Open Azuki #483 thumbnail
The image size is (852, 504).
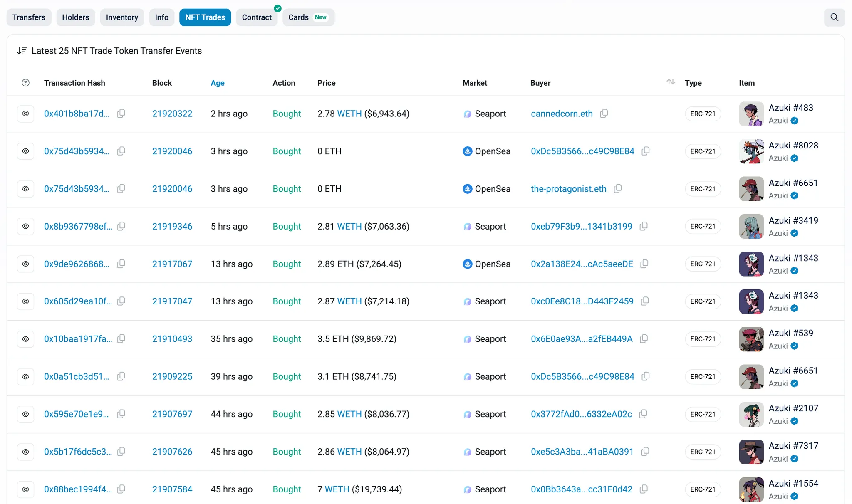(751, 114)
